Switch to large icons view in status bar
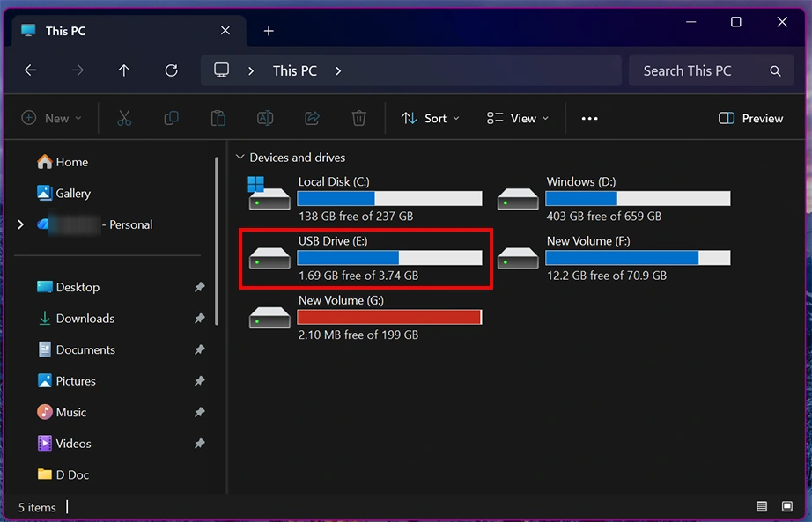The image size is (812, 522). pos(787,506)
